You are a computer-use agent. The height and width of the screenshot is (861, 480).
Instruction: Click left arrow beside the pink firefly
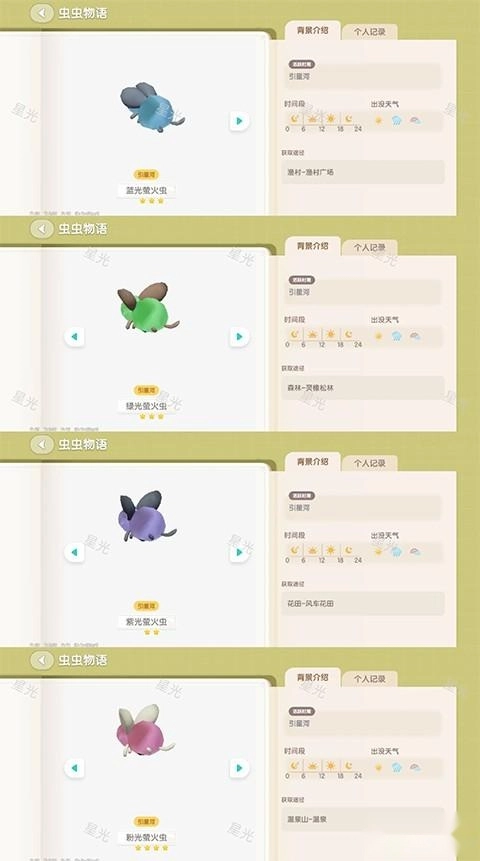[74, 768]
